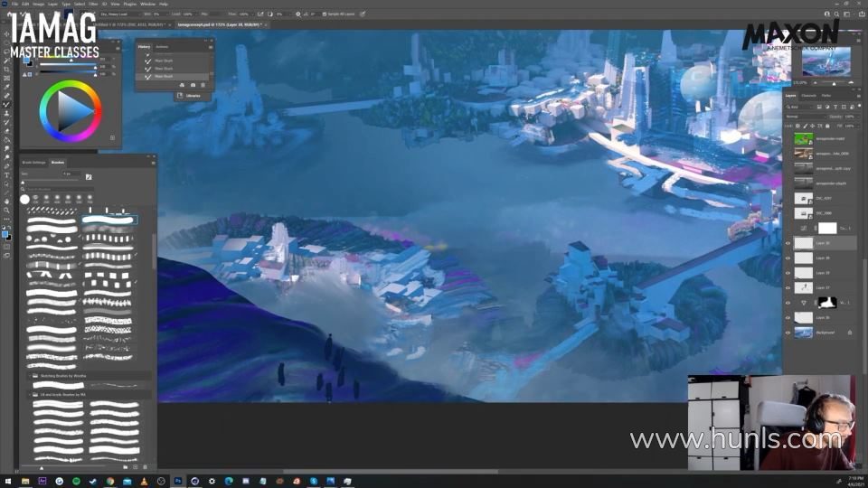This screenshot has width=868, height=488.
Task: Select the Zoom tool
Action: pos(6,211)
